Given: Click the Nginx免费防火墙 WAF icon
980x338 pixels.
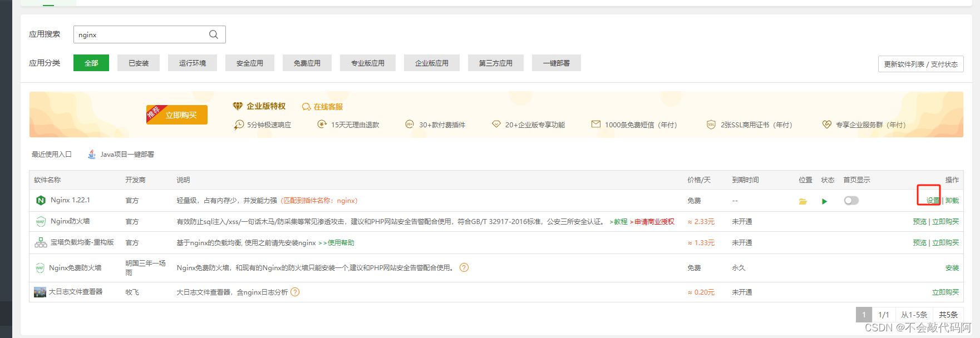Looking at the screenshot, I should coord(40,268).
